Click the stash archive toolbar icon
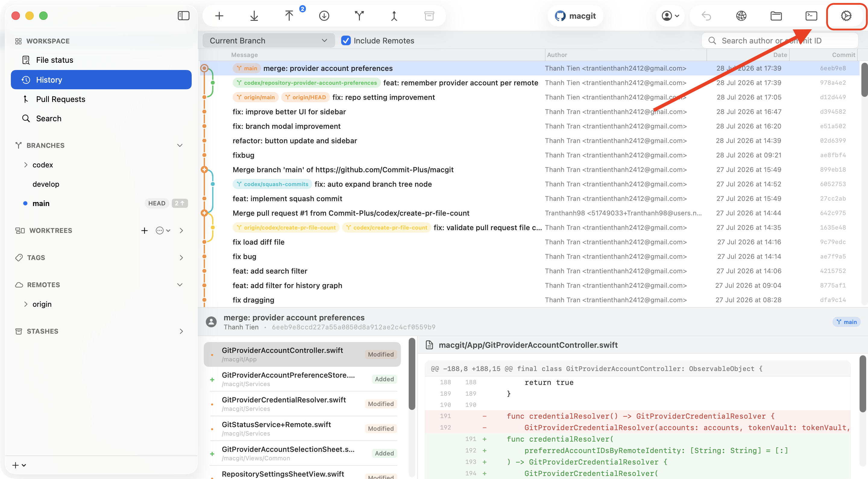This screenshot has height=479, width=868. coord(429,15)
